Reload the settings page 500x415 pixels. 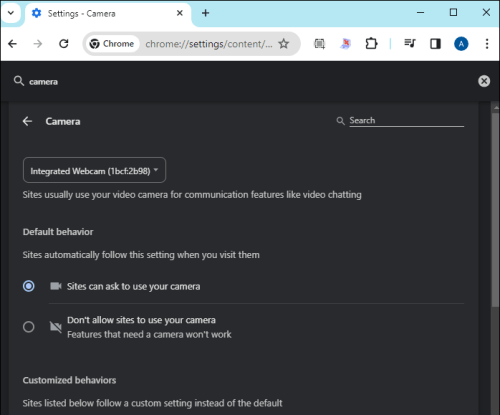click(x=64, y=44)
